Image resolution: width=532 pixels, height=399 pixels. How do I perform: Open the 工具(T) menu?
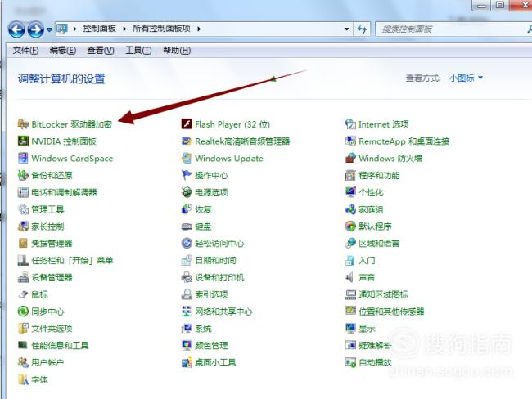click(138, 51)
